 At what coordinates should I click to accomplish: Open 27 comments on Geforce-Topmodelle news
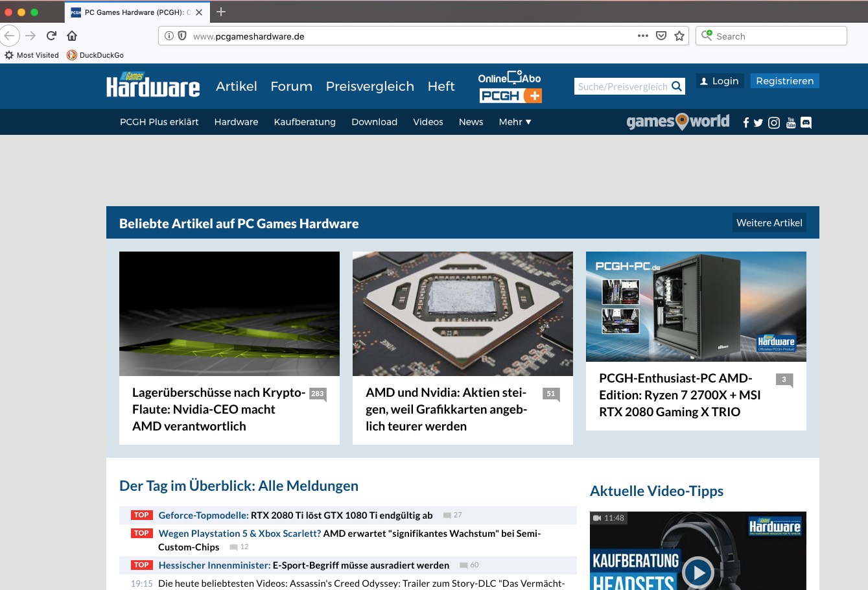452,515
